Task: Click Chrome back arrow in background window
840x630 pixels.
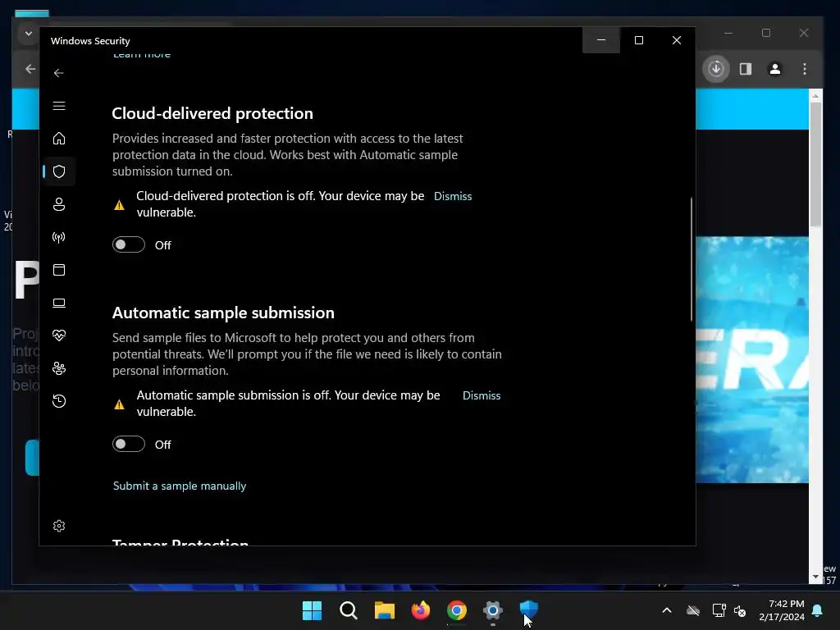Action: [30, 69]
